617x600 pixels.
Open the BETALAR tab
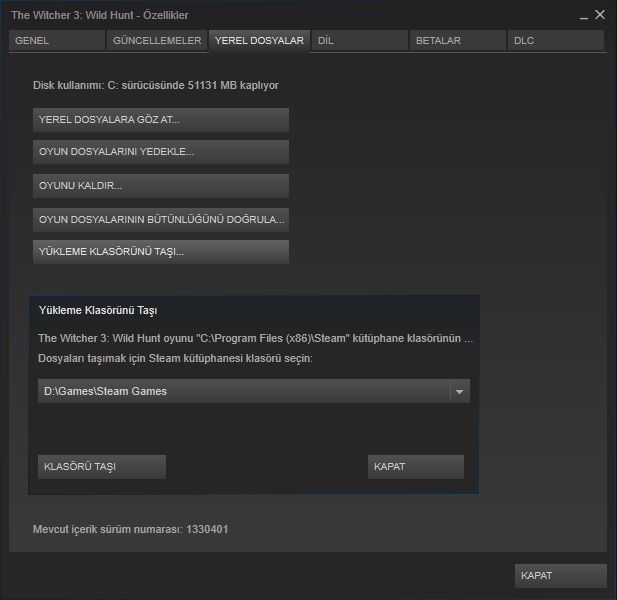click(x=458, y=41)
